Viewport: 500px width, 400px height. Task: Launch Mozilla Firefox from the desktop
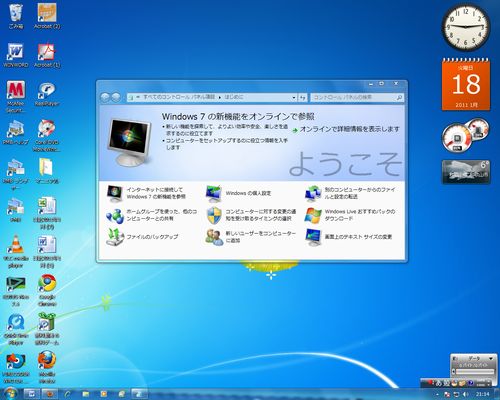(47, 368)
